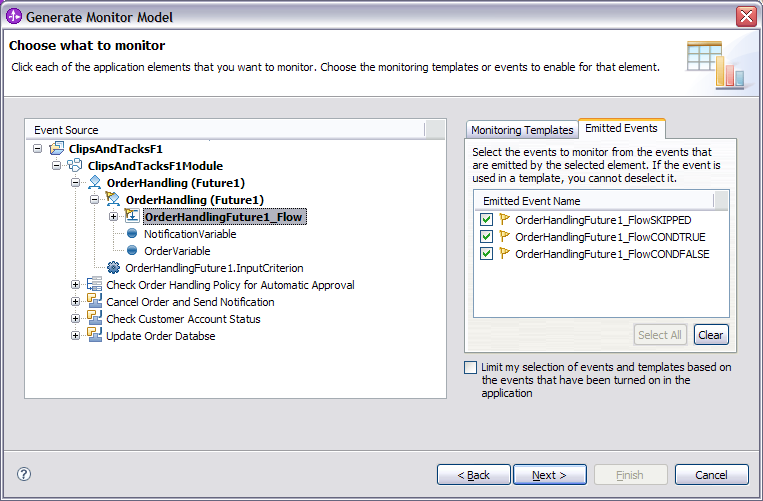The image size is (763, 501).
Task: Click the Select All button
Action: pos(660,335)
